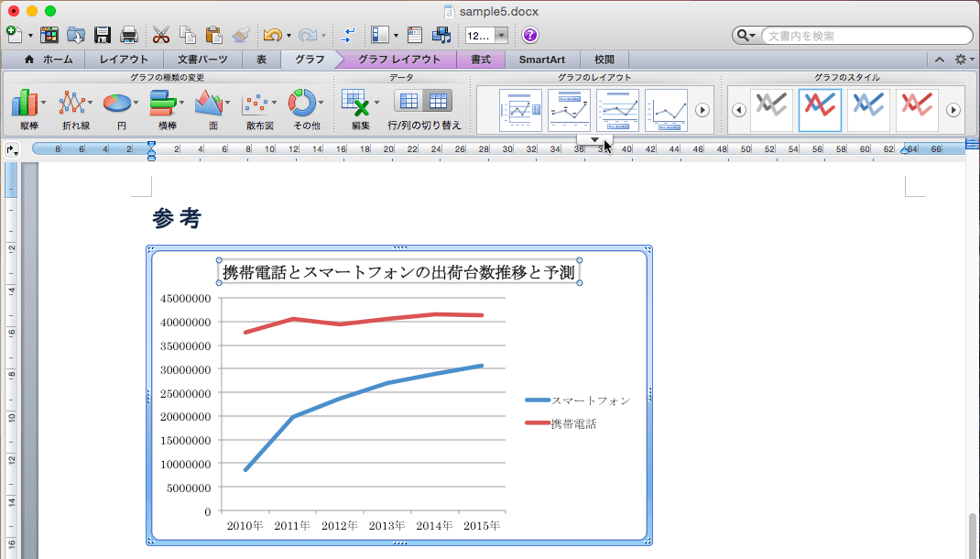Toggle paragraph marks display icon
Screen dimensions: 980x559
point(347,35)
